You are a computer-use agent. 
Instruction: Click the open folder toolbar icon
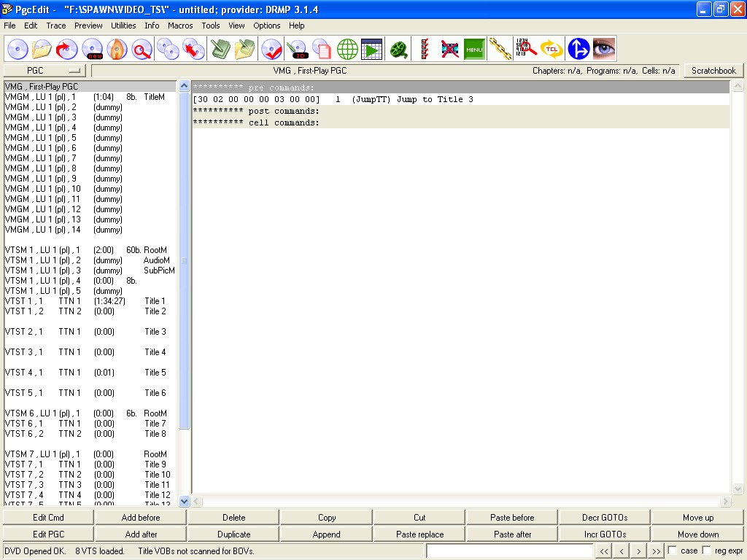click(42, 49)
